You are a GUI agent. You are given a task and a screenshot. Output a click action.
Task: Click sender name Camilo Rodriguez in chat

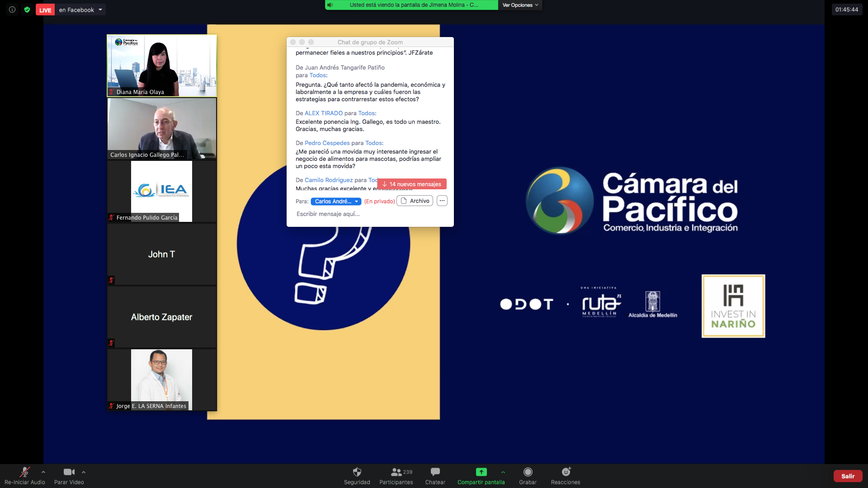tap(329, 180)
